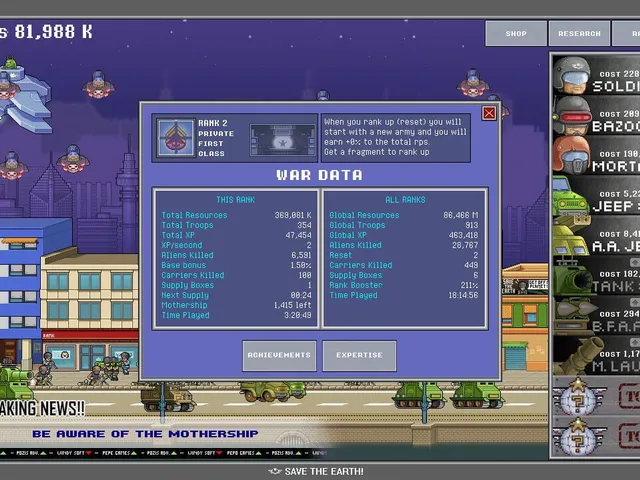Image resolution: width=640 pixels, height=480 pixels.
Task: Select the second locked mystery unit badge
Action: point(578,437)
